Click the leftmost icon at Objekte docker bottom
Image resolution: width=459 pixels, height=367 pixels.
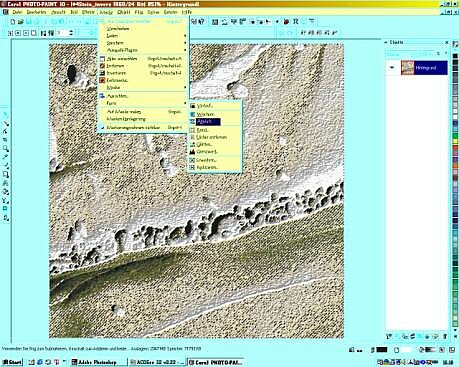click(389, 336)
